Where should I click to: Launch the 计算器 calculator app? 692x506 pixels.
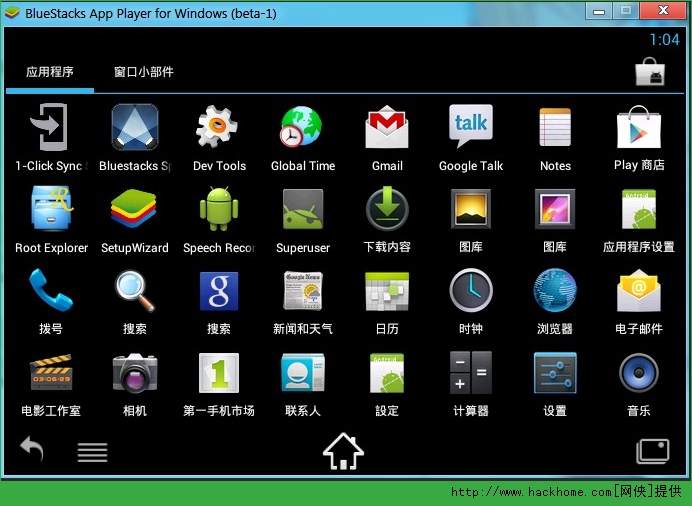click(471, 373)
